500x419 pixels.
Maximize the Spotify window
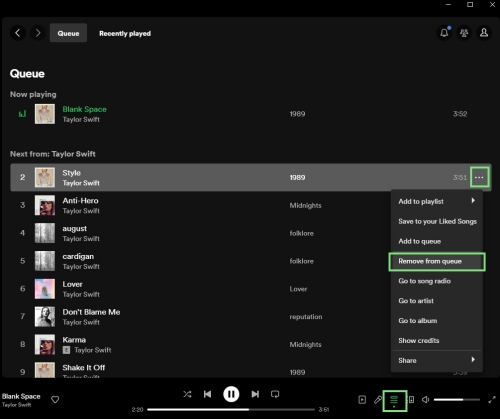pos(470,4)
